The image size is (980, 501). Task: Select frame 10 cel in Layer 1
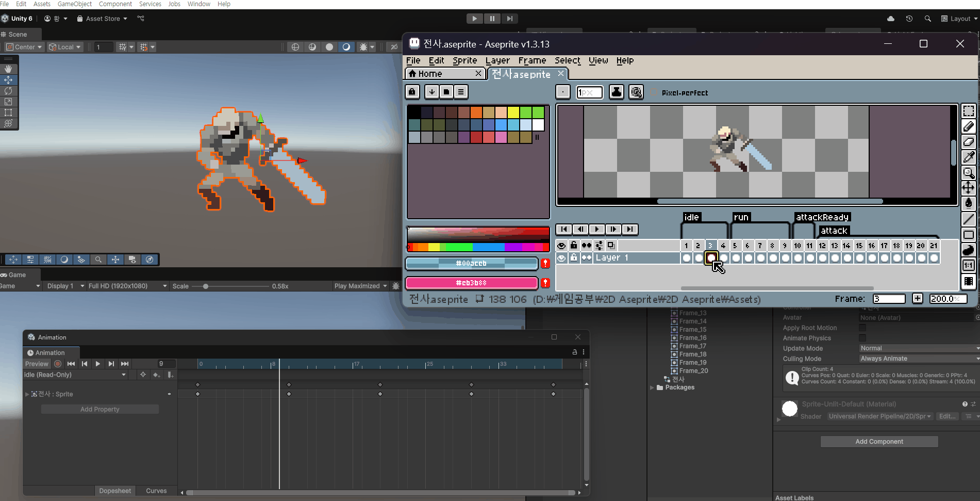[x=798, y=258]
